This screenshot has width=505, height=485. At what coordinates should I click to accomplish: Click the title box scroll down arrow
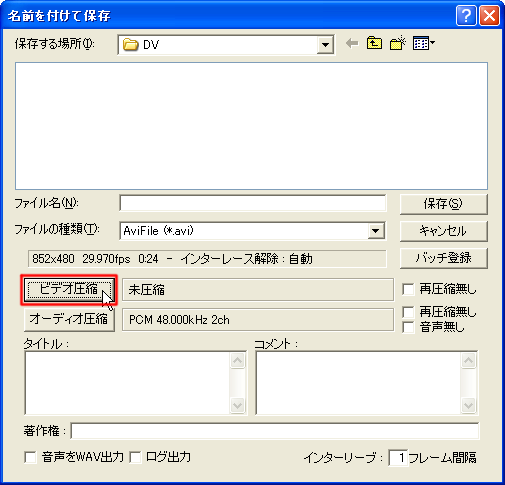coord(238,406)
